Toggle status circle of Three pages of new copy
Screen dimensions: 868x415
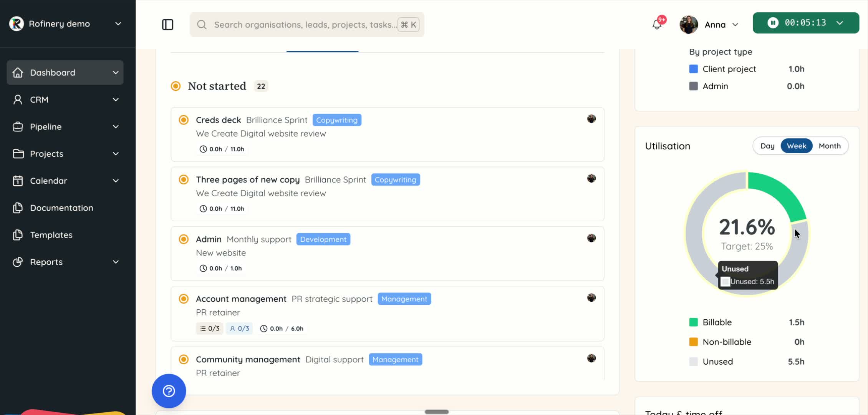pyautogui.click(x=184, y=179)
